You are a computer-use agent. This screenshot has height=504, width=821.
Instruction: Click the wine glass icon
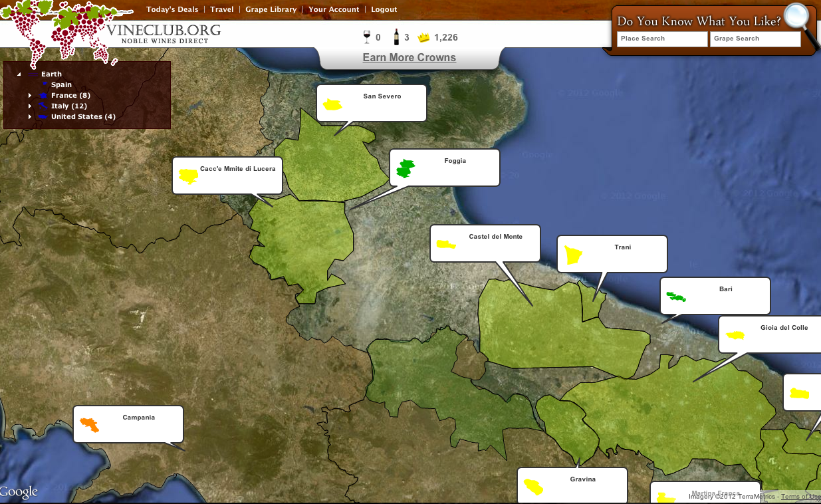click(x=366, y=37)
